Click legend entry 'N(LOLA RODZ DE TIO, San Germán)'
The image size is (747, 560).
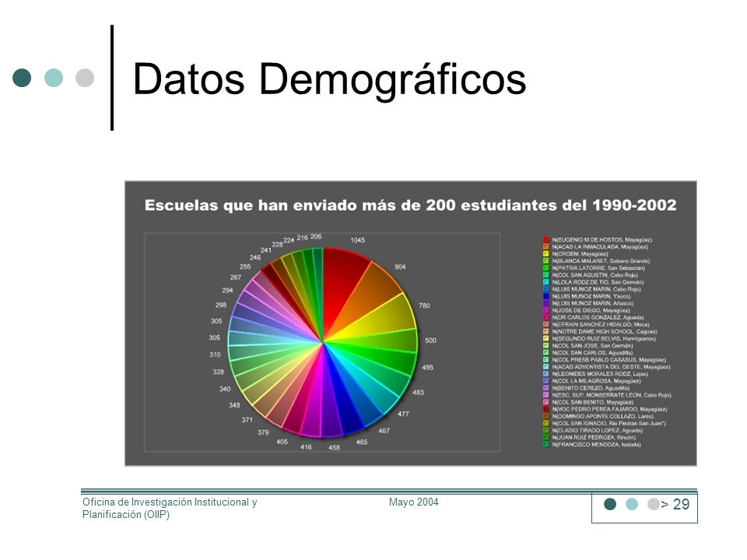(598, 282)
